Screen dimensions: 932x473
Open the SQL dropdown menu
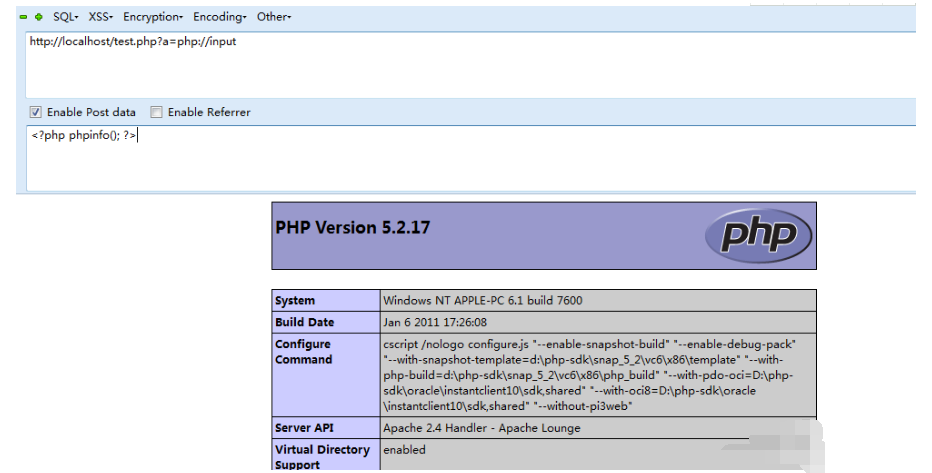click(x=66, y=17)
